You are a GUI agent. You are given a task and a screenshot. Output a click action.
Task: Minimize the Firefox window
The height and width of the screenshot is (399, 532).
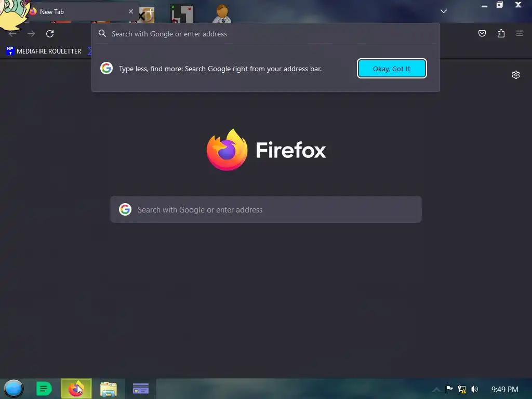pyautogui.click(x=484, y=5)
